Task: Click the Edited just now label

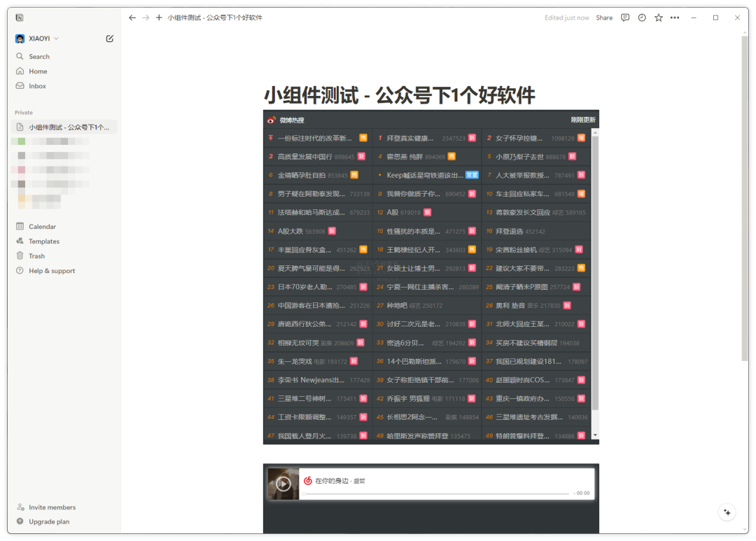Action: (x=566, y=17)
